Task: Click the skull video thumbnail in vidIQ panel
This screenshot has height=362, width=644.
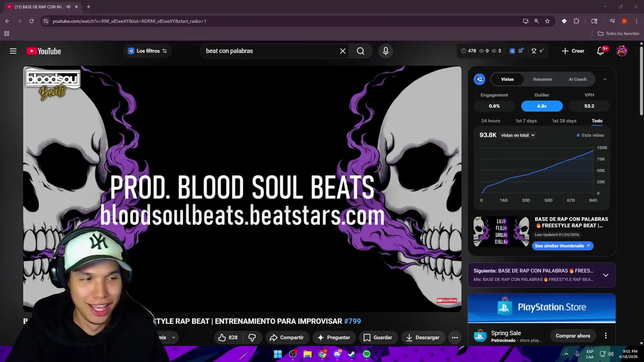Action: (x=501, y=231)
